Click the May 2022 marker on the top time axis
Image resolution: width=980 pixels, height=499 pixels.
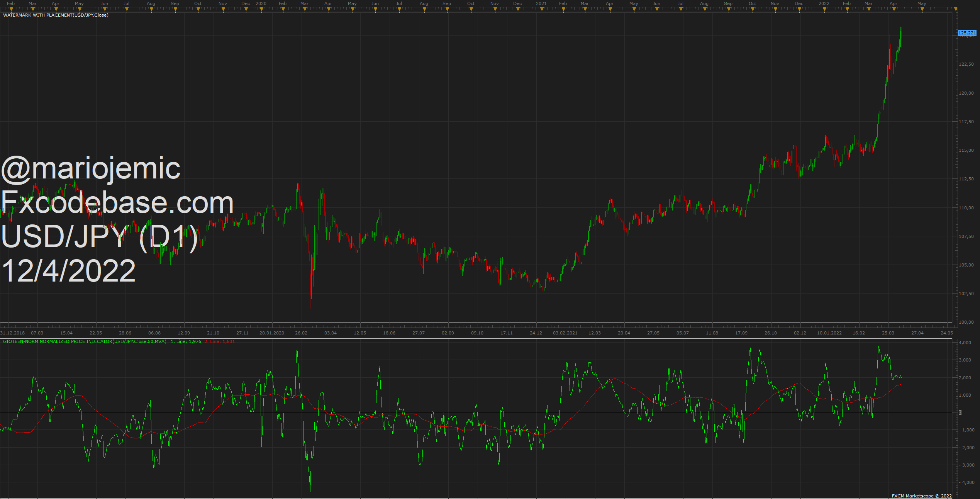(x=922, y=9)
